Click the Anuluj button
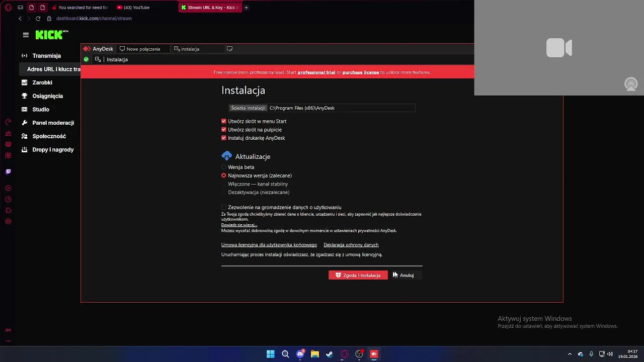Screen dimensions: 644x362 [407, 275]
